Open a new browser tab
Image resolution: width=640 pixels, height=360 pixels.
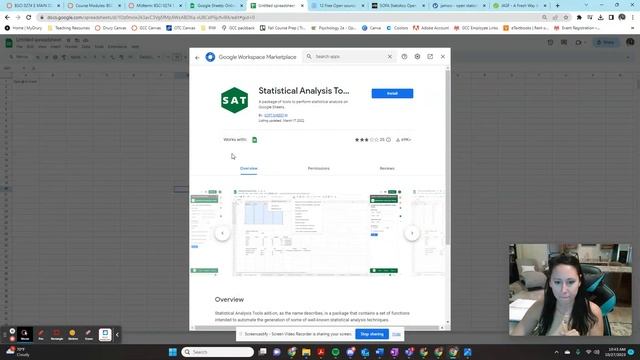[x=558, y=6]
